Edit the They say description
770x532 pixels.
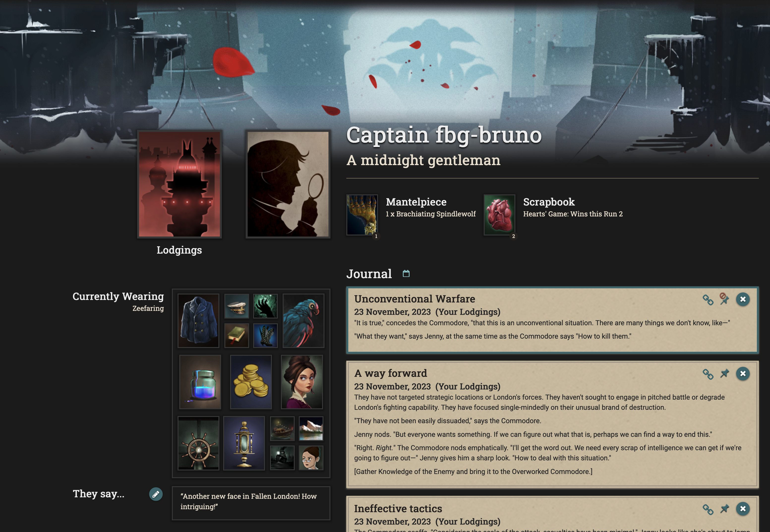click(156, 494)
